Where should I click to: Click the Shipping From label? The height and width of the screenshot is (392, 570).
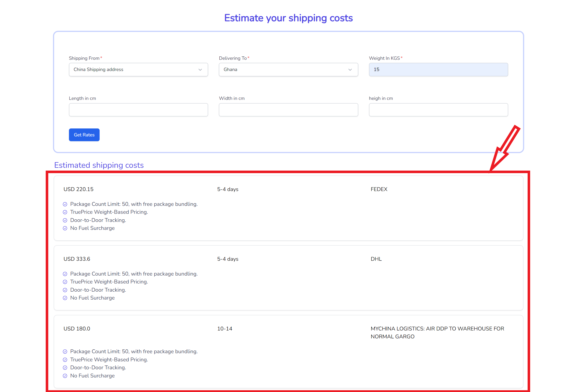coord(84,58)
